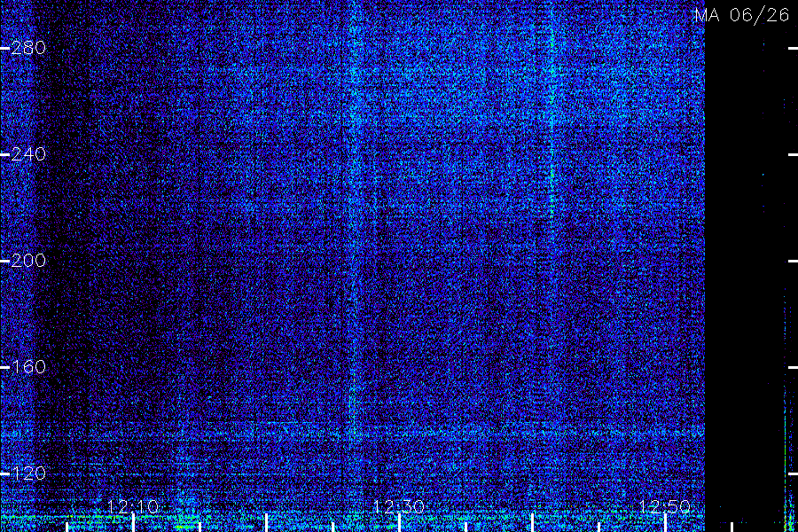Click the 120 frequency axis label
Screen dimensions: 798x532
point(28,473)
